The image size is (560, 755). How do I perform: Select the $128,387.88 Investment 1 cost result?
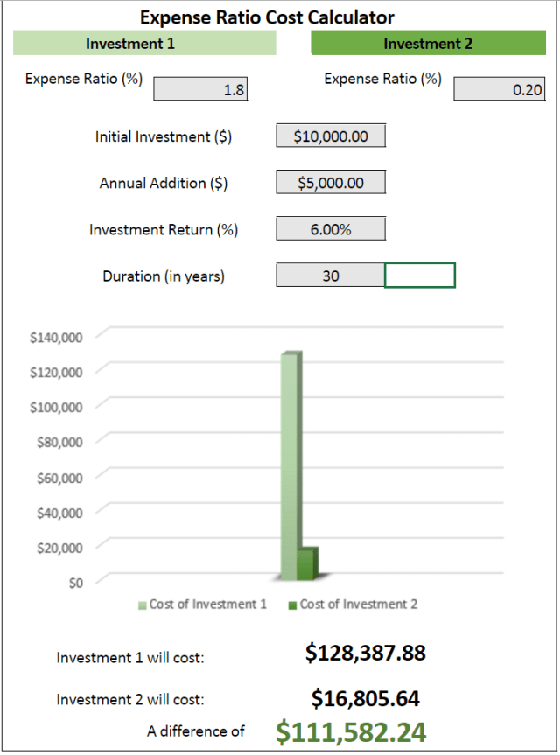coord(365,652)
